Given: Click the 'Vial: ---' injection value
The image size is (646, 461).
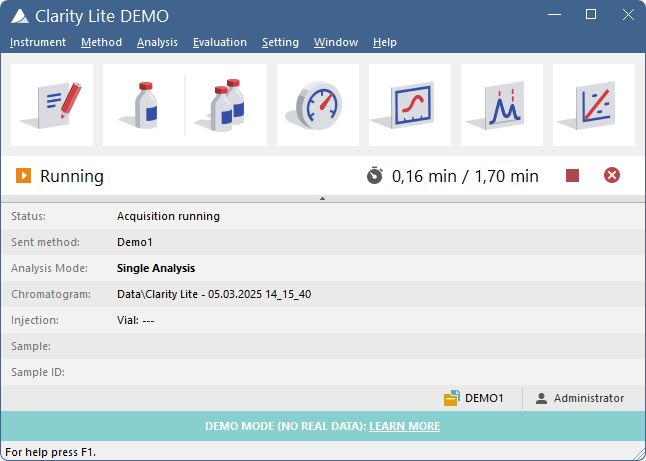Looking at the screenshot, I should tap(136, 320).
